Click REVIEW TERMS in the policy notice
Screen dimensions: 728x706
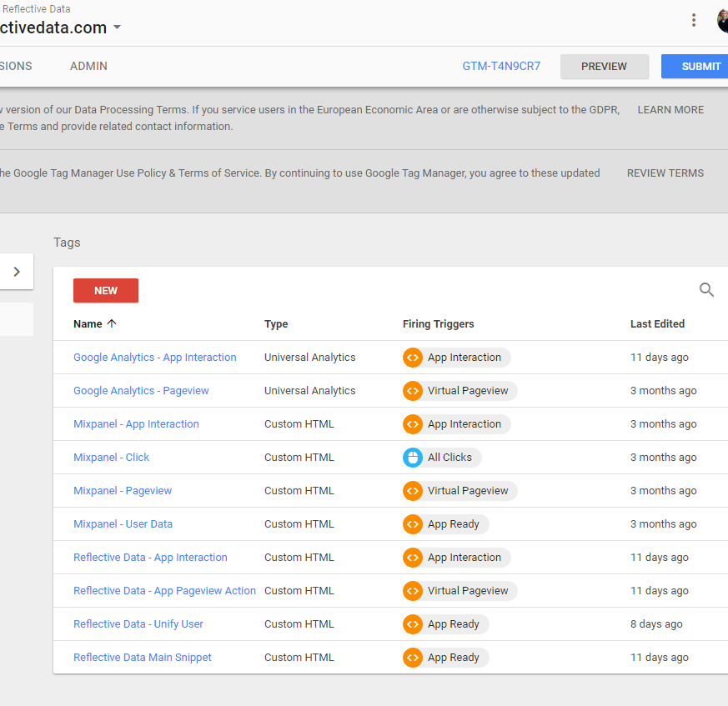pyautogui.click(x=665, y=173)
